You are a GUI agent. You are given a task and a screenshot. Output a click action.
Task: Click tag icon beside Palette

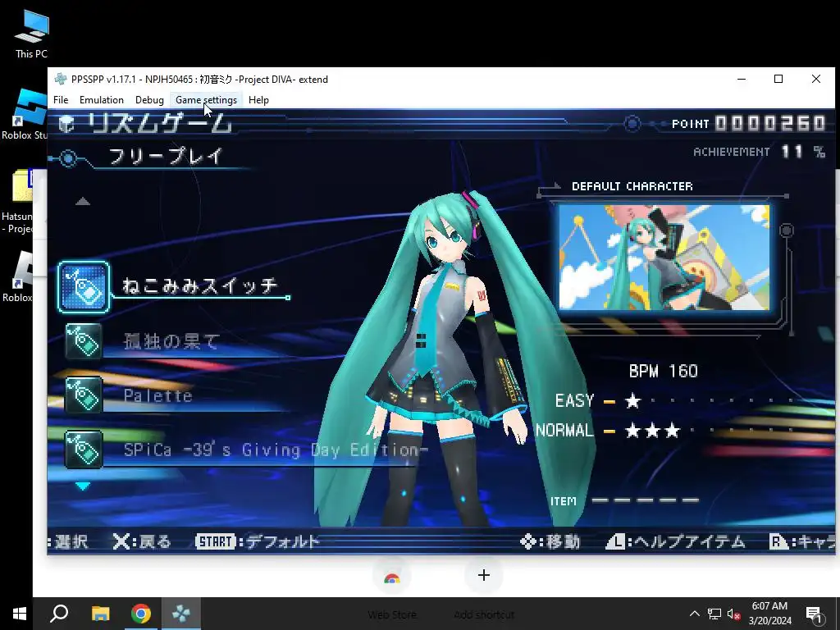[x=84, y=395]
